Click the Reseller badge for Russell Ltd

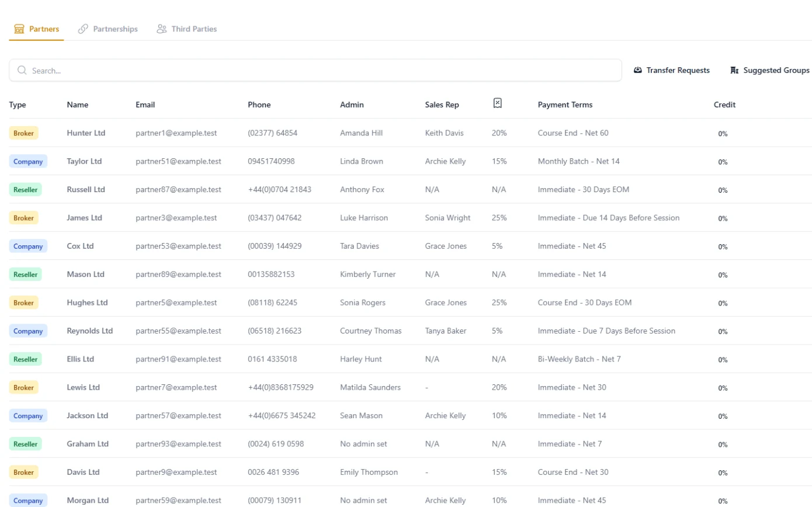[25, 190]
